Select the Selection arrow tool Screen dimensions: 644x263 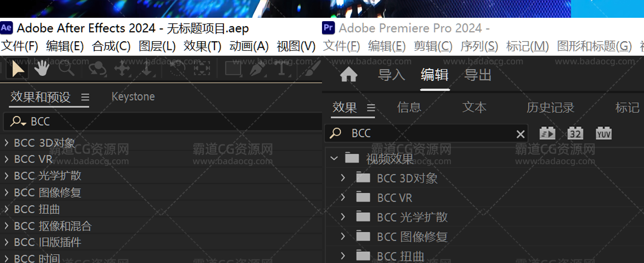click(x=17, y=70)
